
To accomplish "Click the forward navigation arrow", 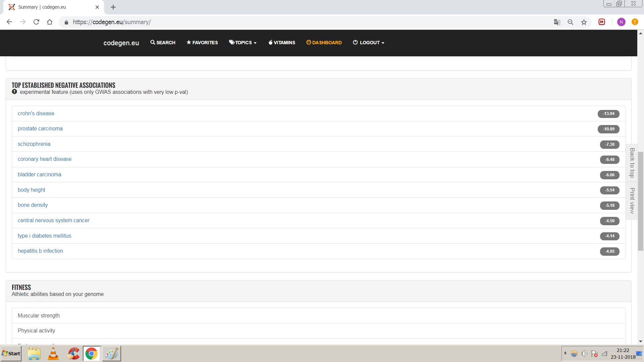I will [x=23, y=22].
